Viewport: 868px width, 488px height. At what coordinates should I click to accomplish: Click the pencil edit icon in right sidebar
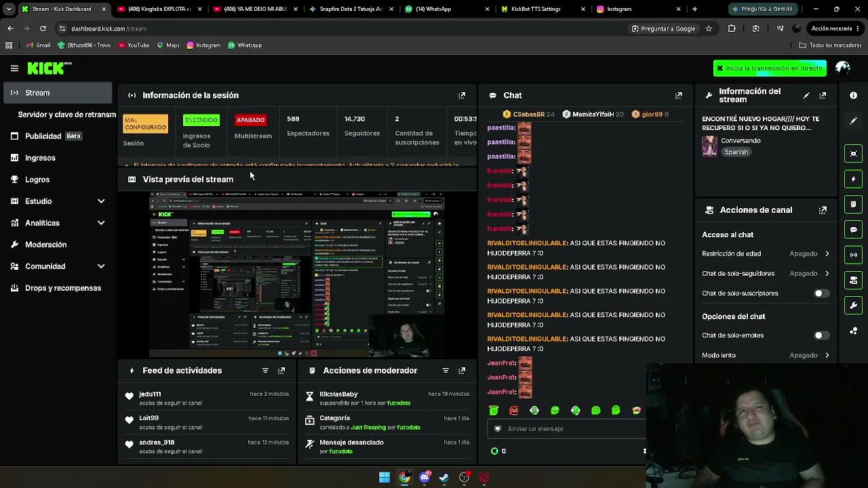pyautogui.click(x=853, y=121)
